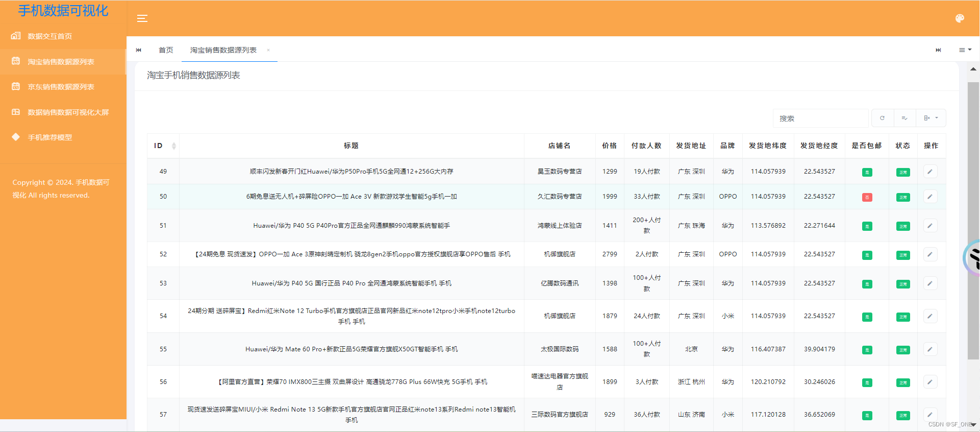The width and height of the screenshot is (980, 432).
Task: Click the 付款人数 column header
Action: [x=647, y=146]
